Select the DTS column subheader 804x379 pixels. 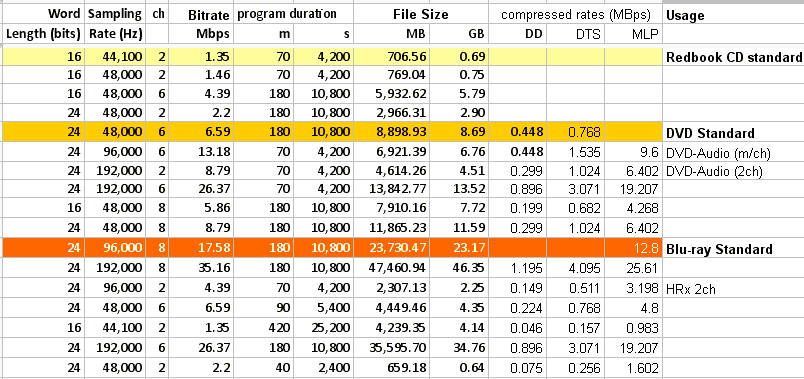[576, 34]
